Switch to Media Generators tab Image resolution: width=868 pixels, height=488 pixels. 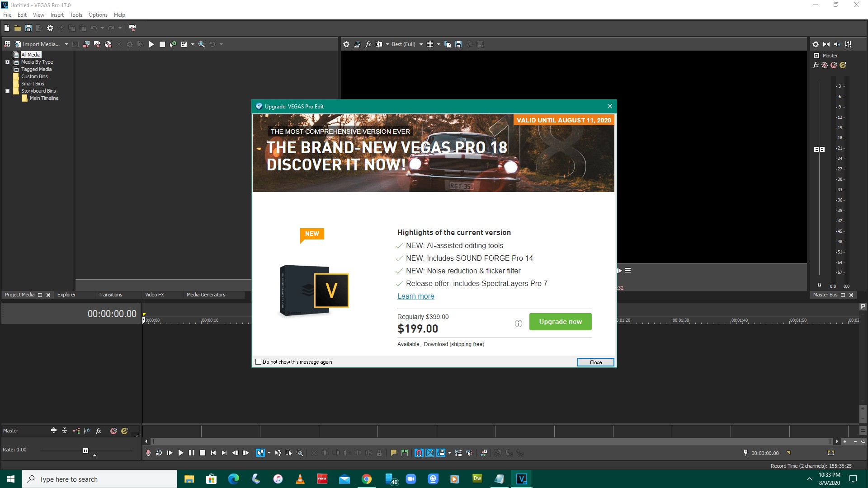pos(205,294)
